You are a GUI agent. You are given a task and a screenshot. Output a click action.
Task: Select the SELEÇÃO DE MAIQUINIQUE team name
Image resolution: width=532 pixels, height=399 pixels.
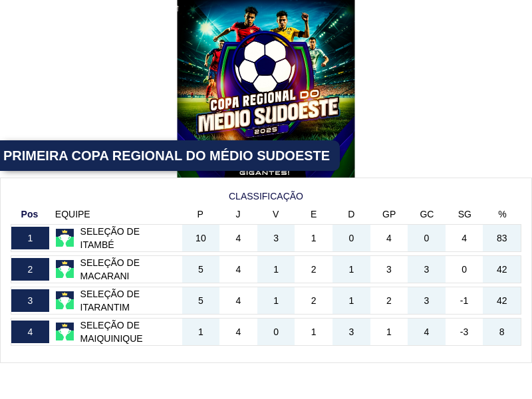111,332
